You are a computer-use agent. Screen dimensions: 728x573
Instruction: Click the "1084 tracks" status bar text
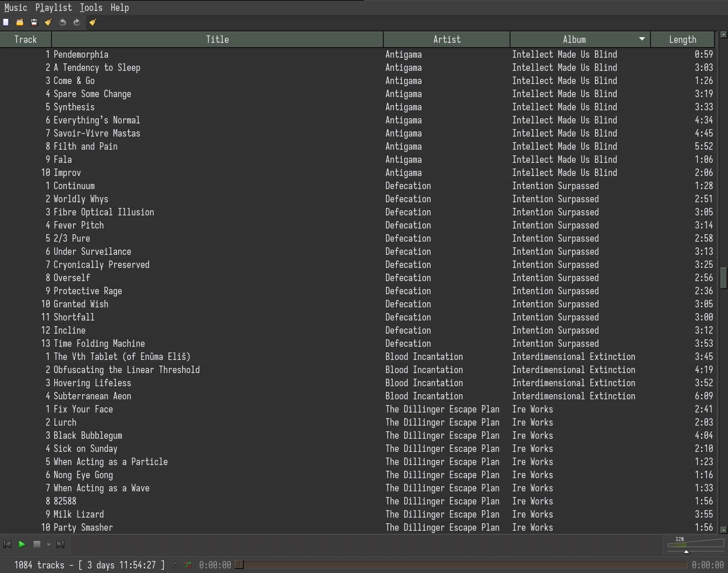point(39,565)
